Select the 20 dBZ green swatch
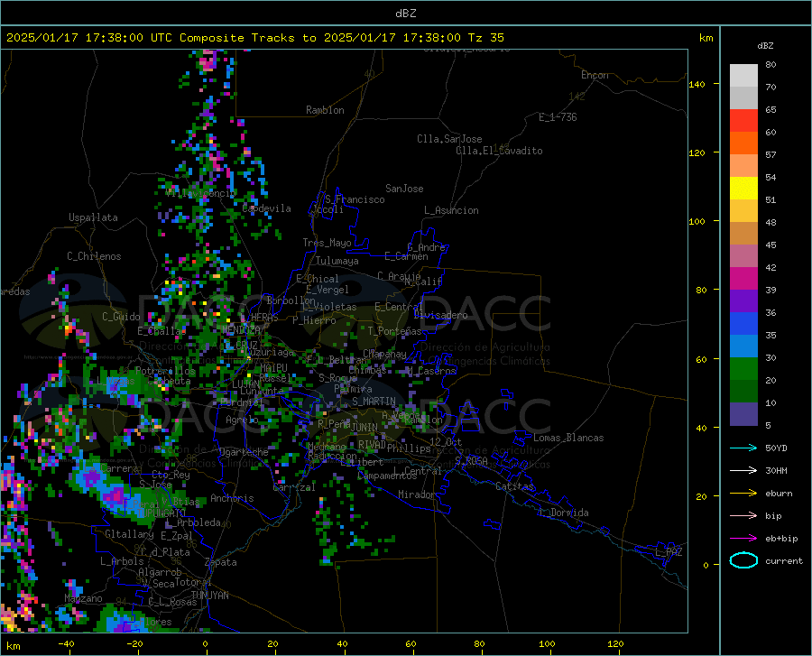The width and height of the screenshot is (812, 656). 743,369
